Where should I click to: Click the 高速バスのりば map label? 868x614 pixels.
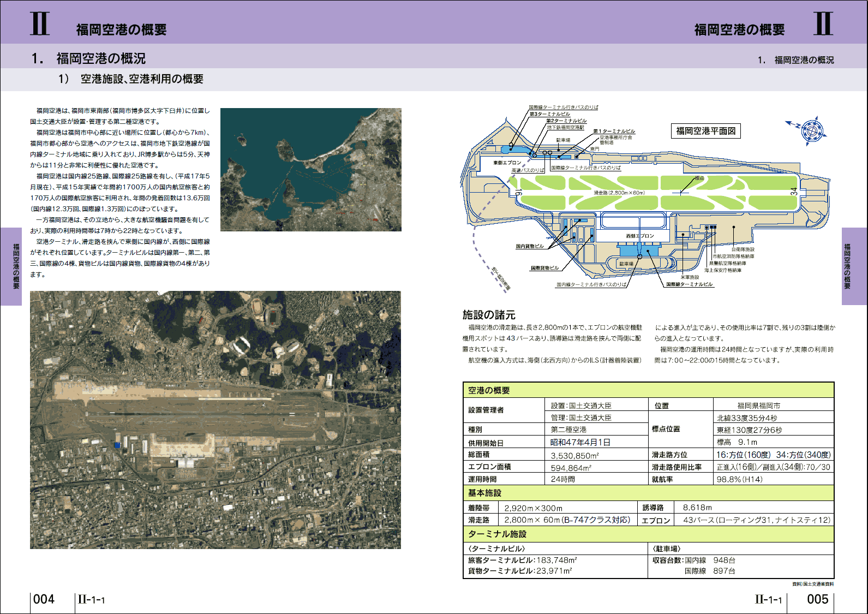(x=528, y=170)
